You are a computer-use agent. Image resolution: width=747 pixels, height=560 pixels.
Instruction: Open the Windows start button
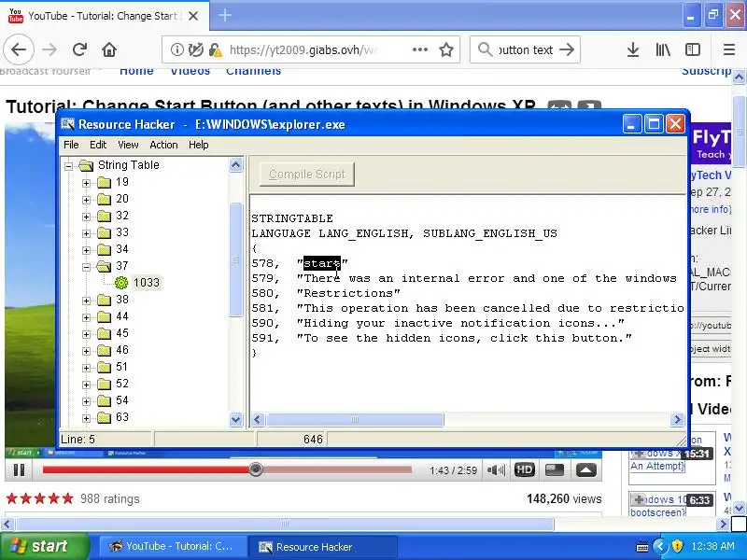tap(45, 546)
